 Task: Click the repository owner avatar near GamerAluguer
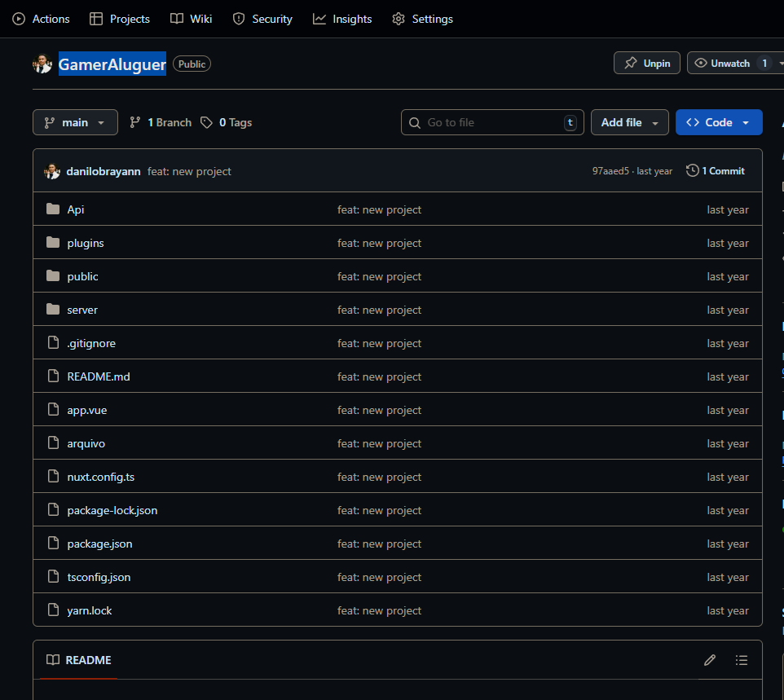tap(42, 64)
